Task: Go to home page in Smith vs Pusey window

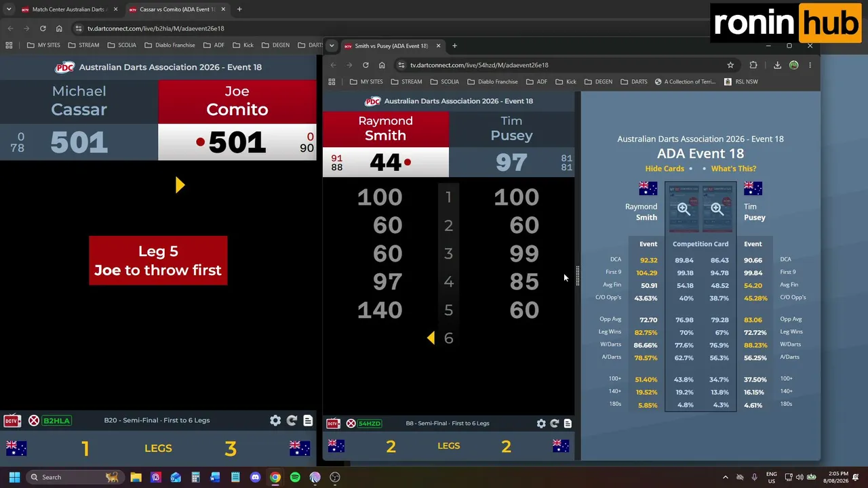Action: click(382, 65)
